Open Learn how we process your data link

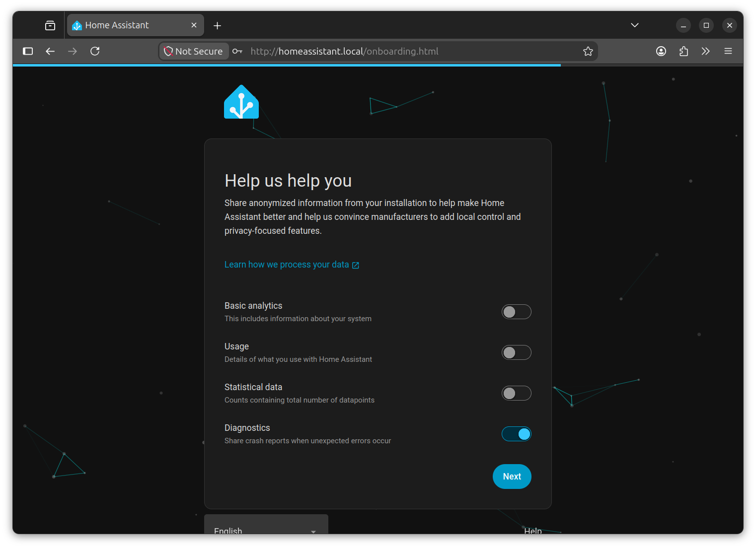292,265
